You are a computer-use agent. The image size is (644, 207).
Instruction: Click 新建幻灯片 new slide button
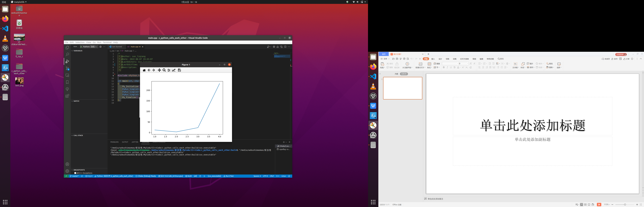point(420,66)
